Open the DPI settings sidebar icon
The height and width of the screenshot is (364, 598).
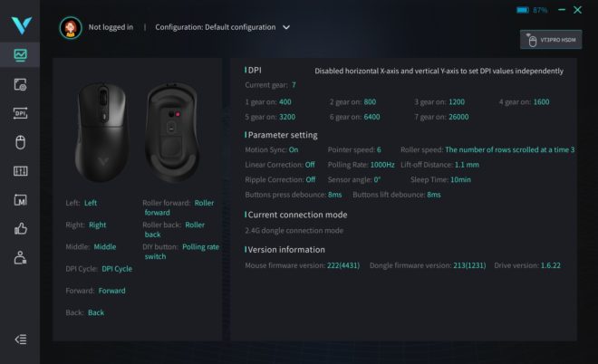[20, 113]
